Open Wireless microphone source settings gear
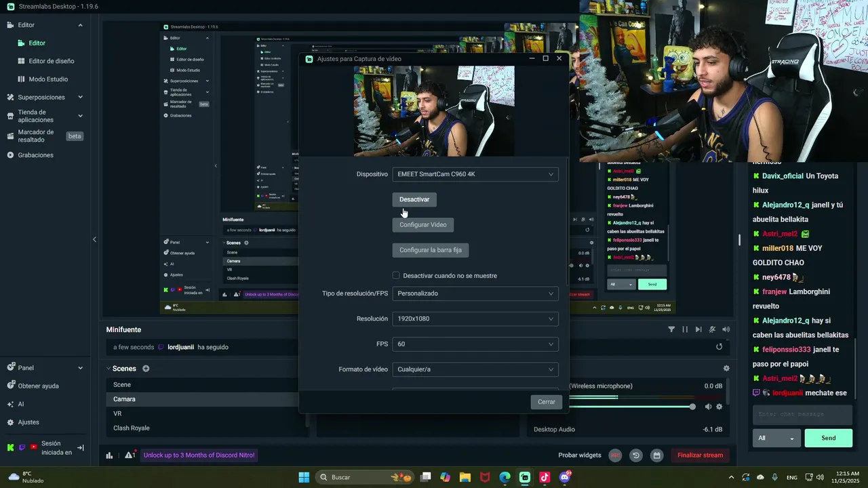Screen dimensions: 868x488 tap(719, 407)
